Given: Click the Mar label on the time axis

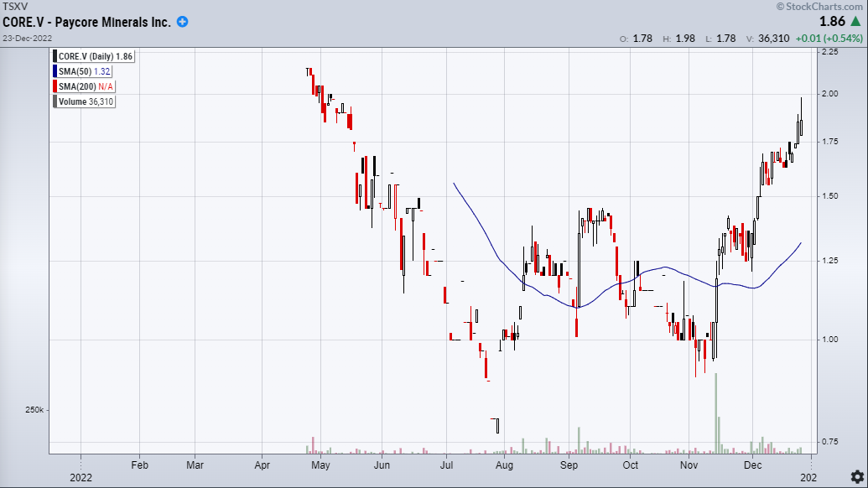Looking at the screenshot, I should tap(195, 465).
